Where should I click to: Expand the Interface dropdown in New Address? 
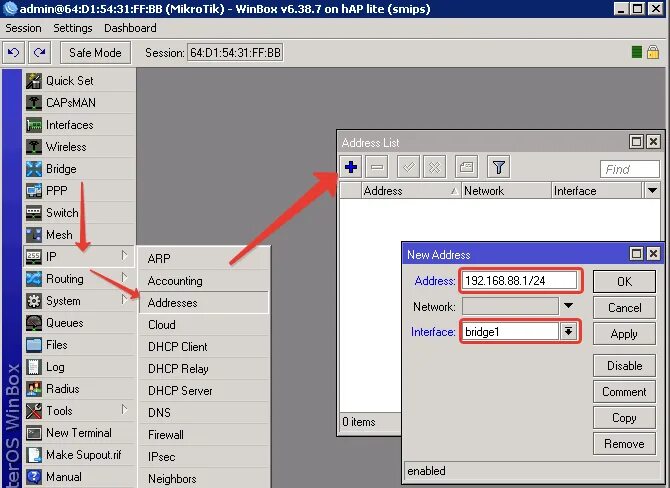568,331
